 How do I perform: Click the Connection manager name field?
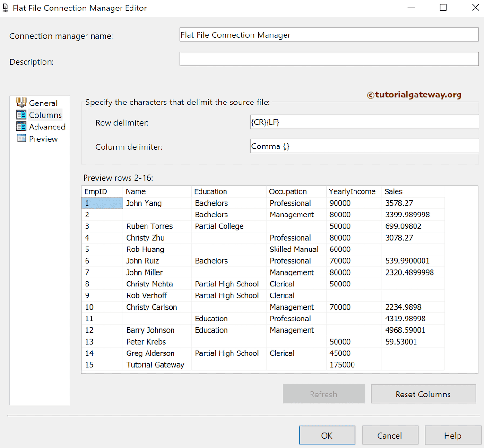coord(328,34)
